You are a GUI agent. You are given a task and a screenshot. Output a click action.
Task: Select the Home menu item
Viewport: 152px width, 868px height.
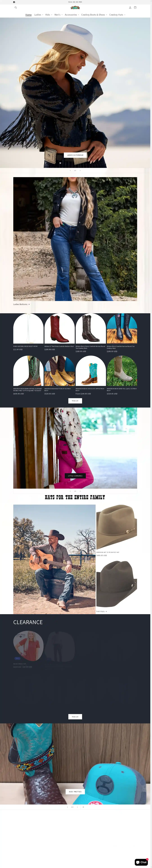click(29, 15)
